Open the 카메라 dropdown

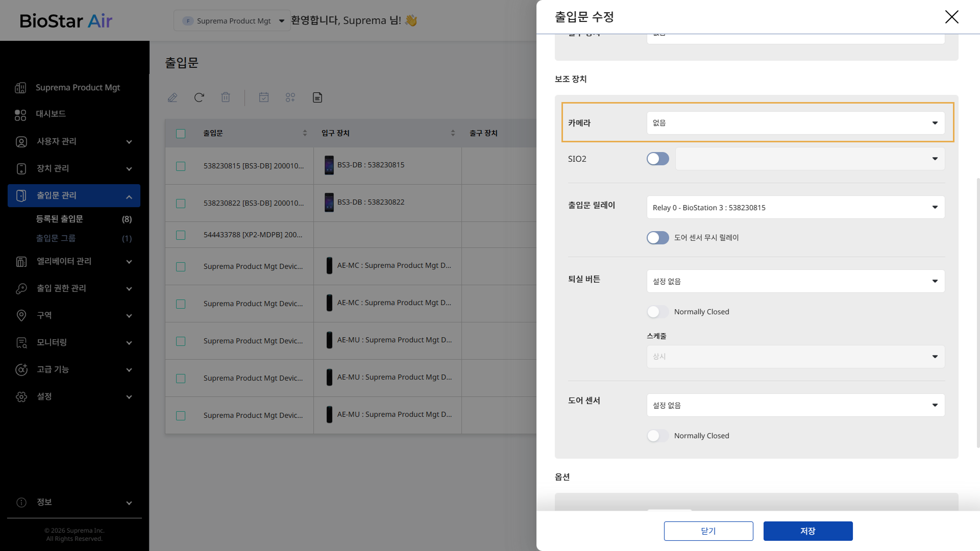(795, 123)
